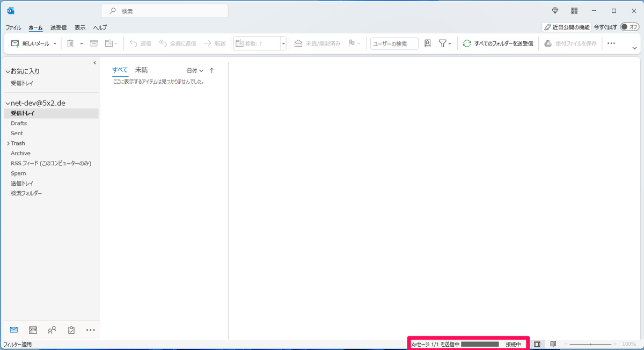The image size is (644, 350).
Task: Click the ユーザーの検索 field
Action: (394, 43)
